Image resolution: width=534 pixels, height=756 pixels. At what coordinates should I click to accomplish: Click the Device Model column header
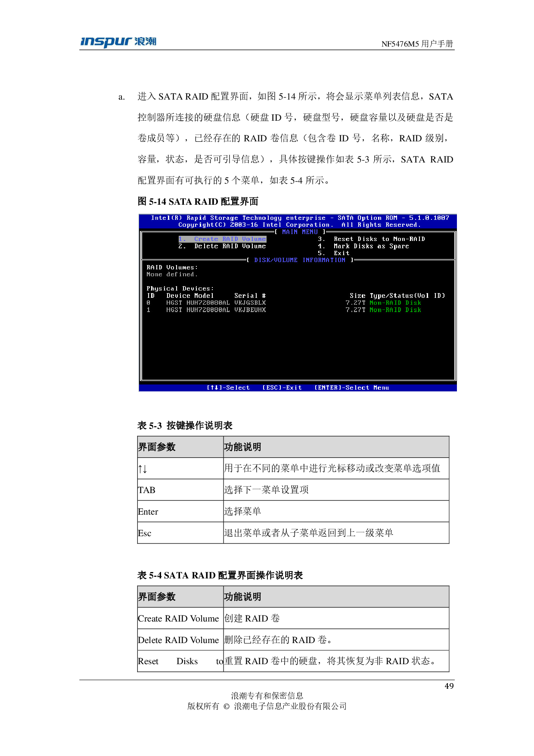(x=190, y=296)
